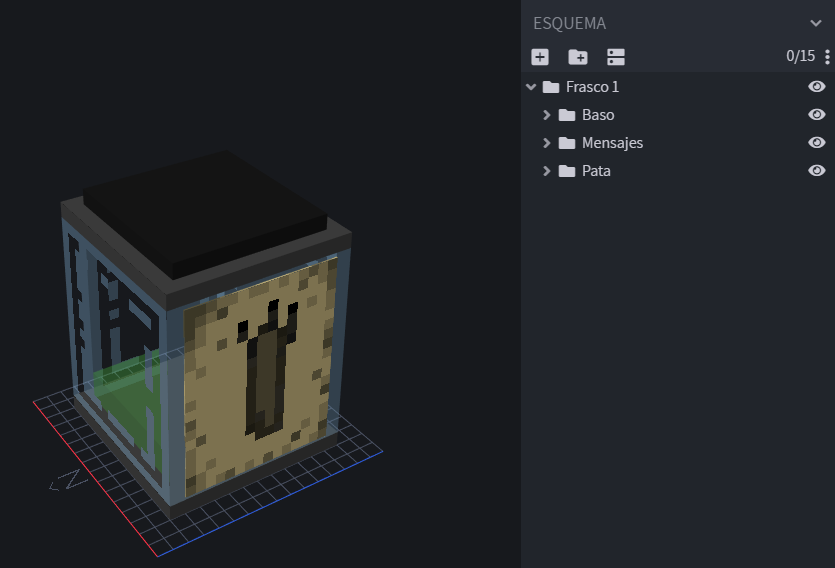Click the 0/15 selection counter

tap(800, 56)
